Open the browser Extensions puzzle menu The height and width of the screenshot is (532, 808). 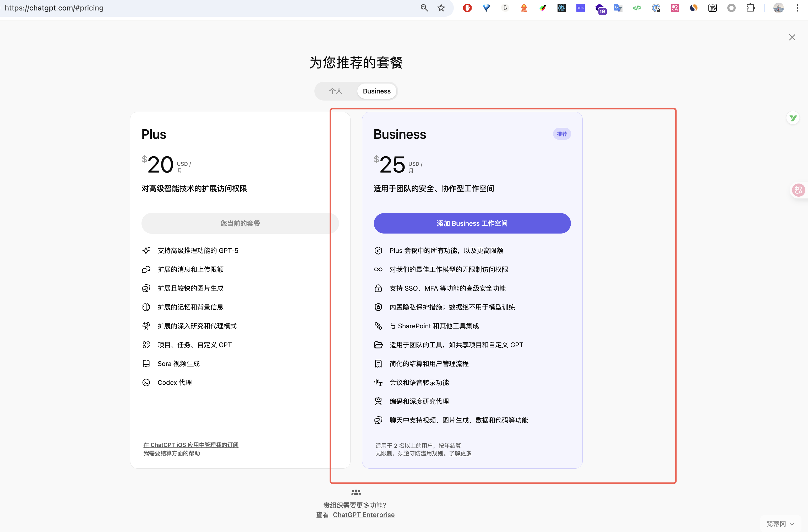[x=750, y=8]
